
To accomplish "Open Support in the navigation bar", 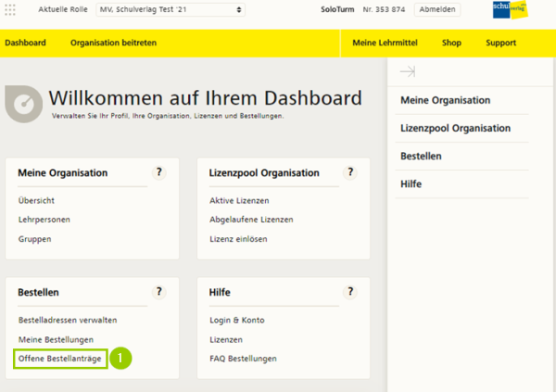I will pyautogui.click(x=501, y=43).
